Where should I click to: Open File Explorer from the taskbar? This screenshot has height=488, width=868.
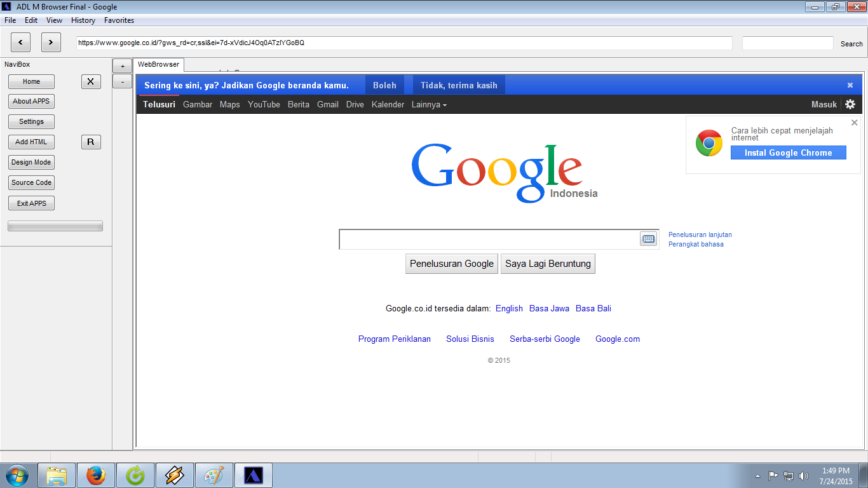pyautogui.click(x=57, y=475)
